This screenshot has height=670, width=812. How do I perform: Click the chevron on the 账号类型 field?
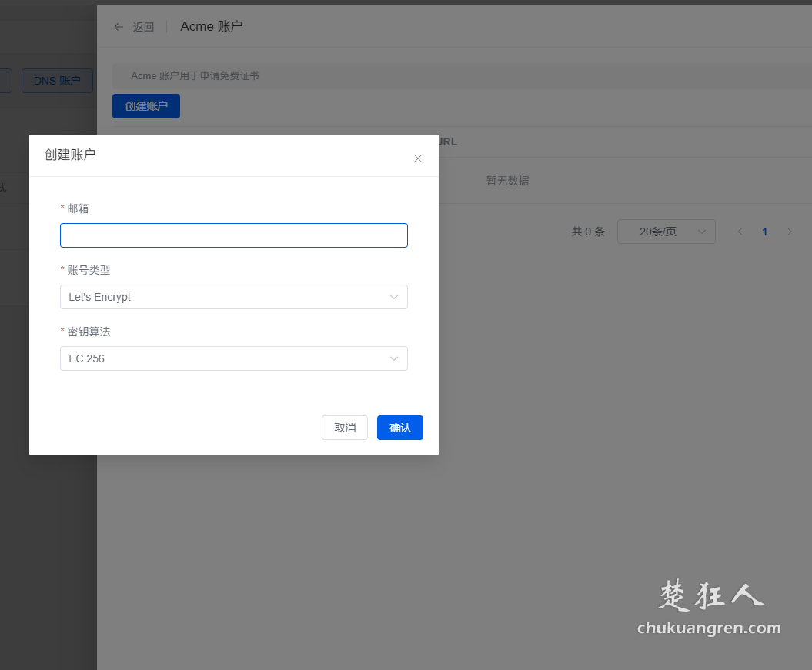[394, 297]
